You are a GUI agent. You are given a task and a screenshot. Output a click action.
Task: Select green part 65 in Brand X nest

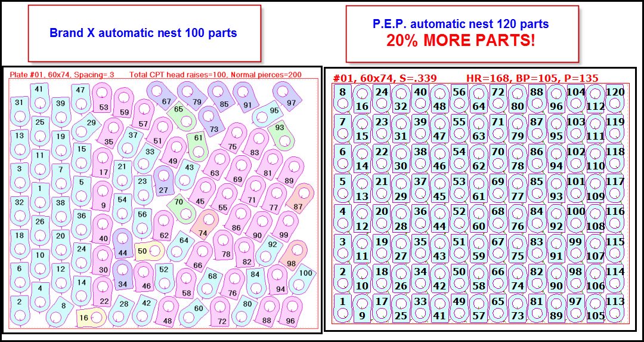(182, 115)
